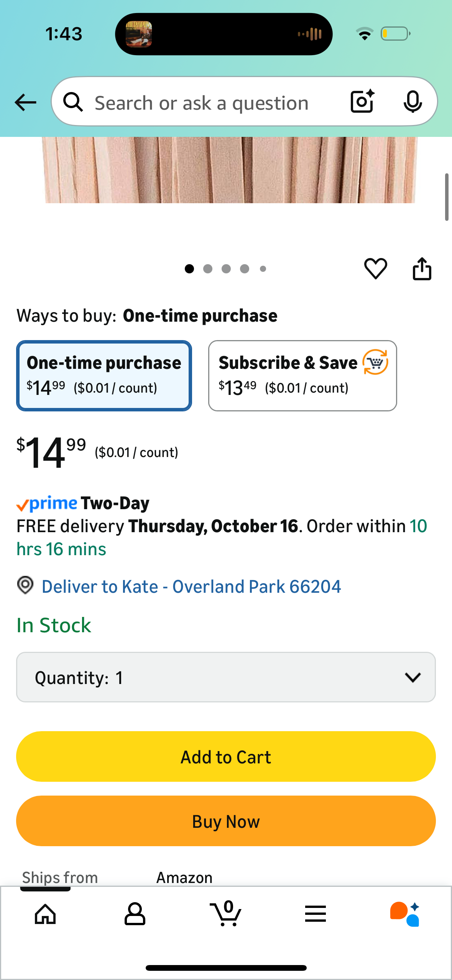Viewport: 452px width, 980px height.
Task: Tap the share icon
Action: click(422, 268)
